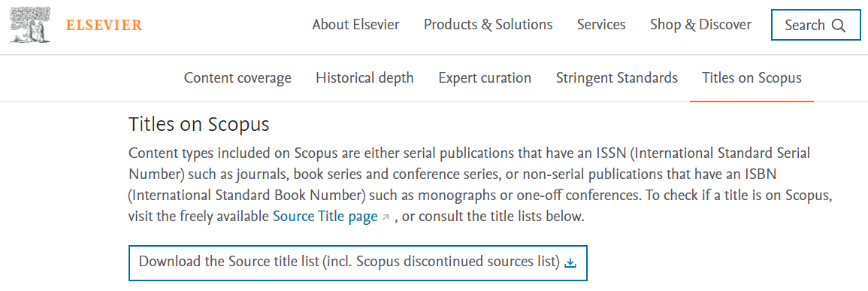
Task: Expand the Products & Solutions menu
Action: click(x=488, y=25)
